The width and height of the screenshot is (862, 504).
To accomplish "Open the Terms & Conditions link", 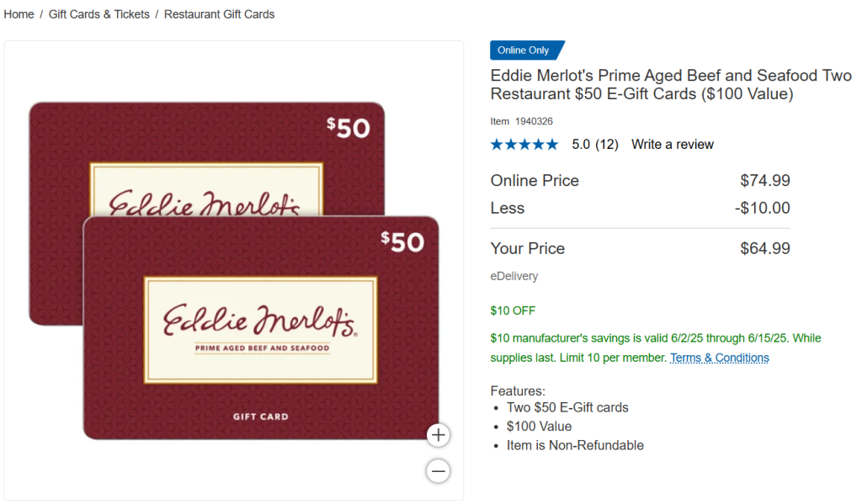I will point(719,358).
